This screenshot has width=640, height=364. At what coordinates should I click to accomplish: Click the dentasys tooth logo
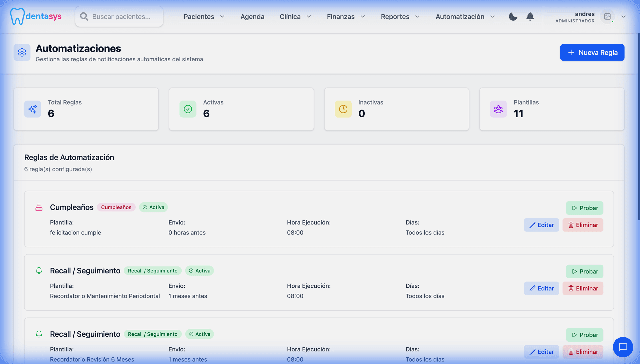17,16
